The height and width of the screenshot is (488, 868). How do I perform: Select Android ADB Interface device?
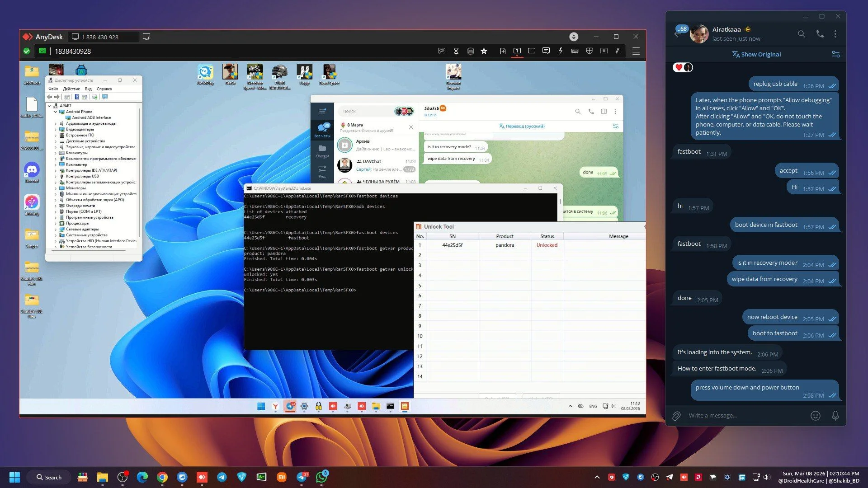tap(91, 117)
